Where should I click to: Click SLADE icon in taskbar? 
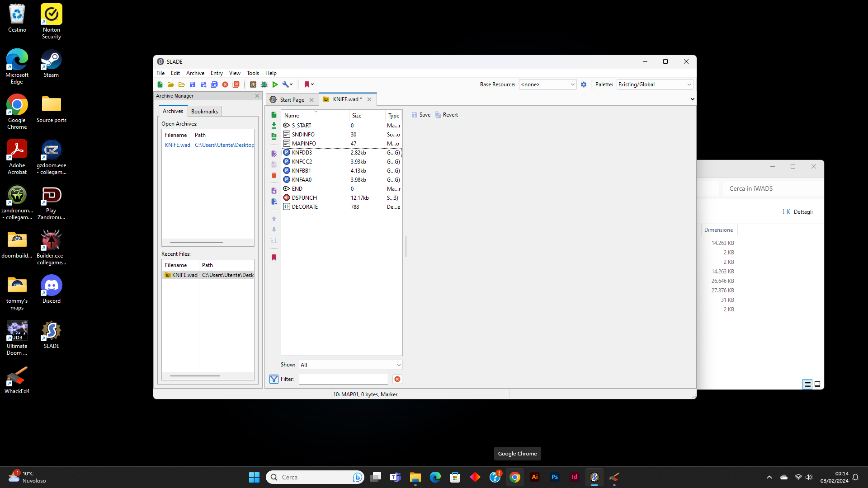(594, 477)
